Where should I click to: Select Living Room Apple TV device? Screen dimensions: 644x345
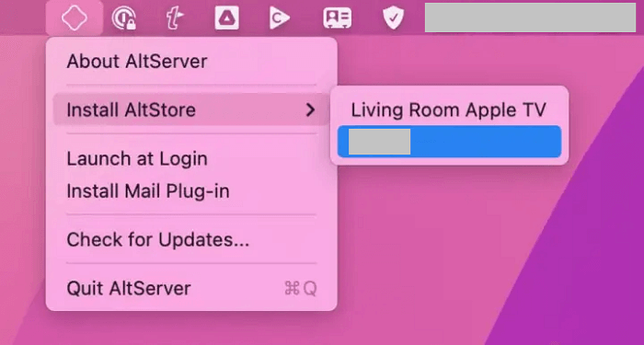(449, 109)
